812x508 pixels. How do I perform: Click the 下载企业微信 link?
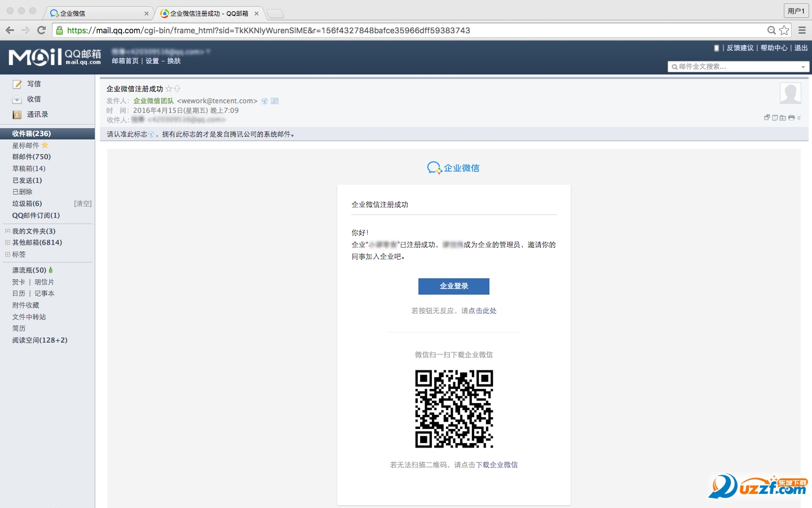point(497,465)
